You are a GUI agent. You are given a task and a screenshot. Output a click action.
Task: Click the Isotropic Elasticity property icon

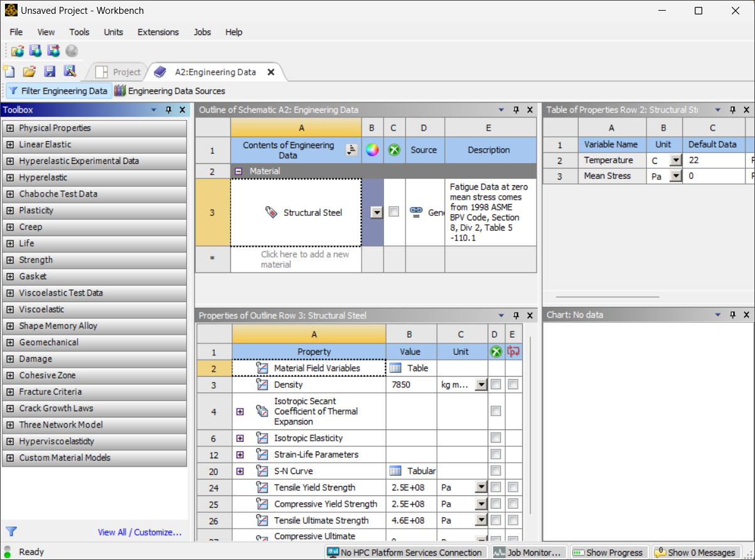(262, 438)
